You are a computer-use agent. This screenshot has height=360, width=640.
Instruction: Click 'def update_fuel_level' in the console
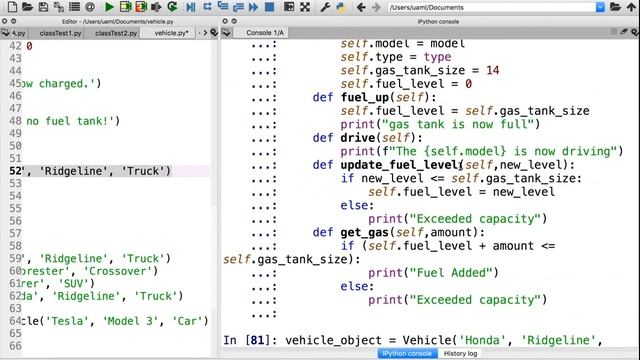(387, 165)
